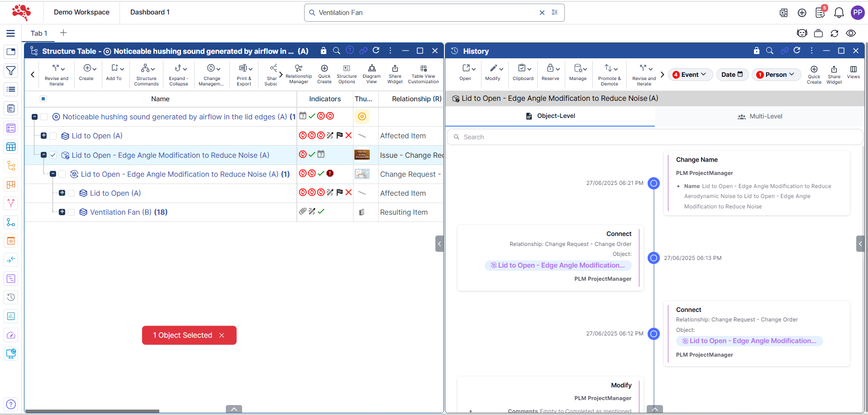The height and width of the screenshot is (415, 868).
Task: Check the Ventilation Fan (B) row checkbox
Action: click(x=72, y=212)
